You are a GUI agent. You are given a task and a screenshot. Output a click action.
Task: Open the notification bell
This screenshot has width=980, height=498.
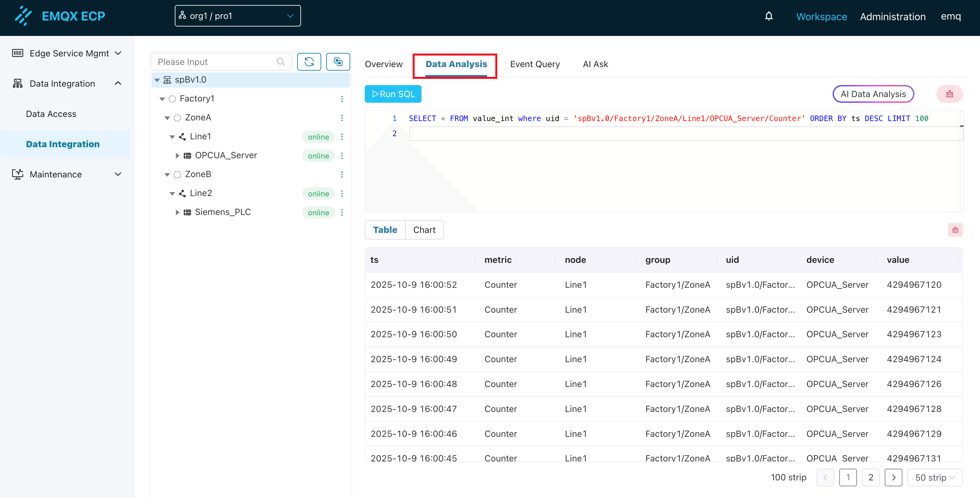point(769,16)
